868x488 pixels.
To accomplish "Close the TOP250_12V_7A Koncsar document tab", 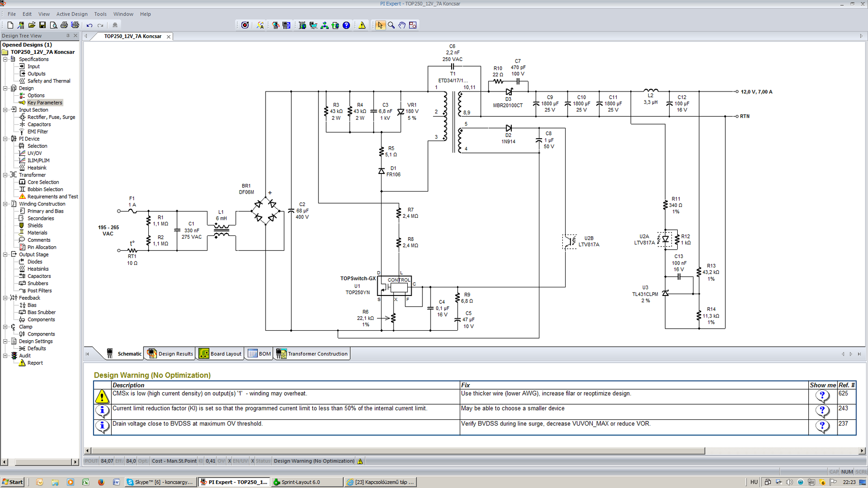I will point(168,37).
